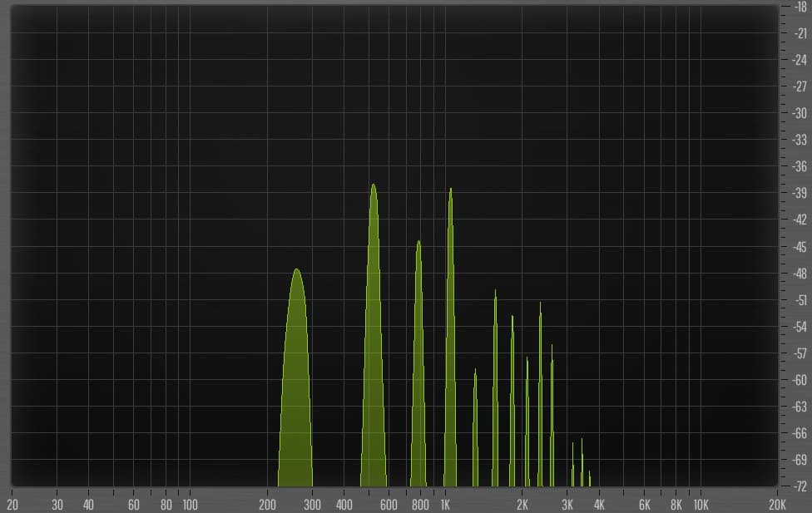Click the "-57" dB scale label

coord(800,353)
